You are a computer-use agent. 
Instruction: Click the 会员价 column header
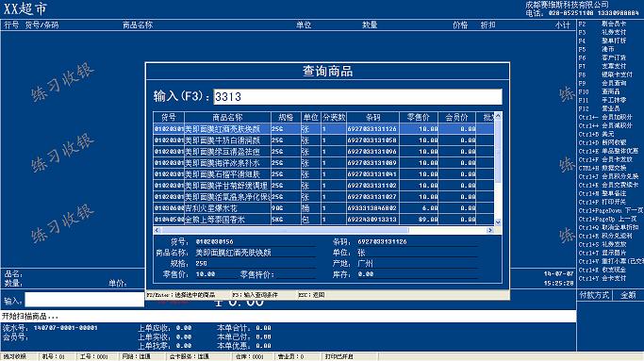point(456,118)
